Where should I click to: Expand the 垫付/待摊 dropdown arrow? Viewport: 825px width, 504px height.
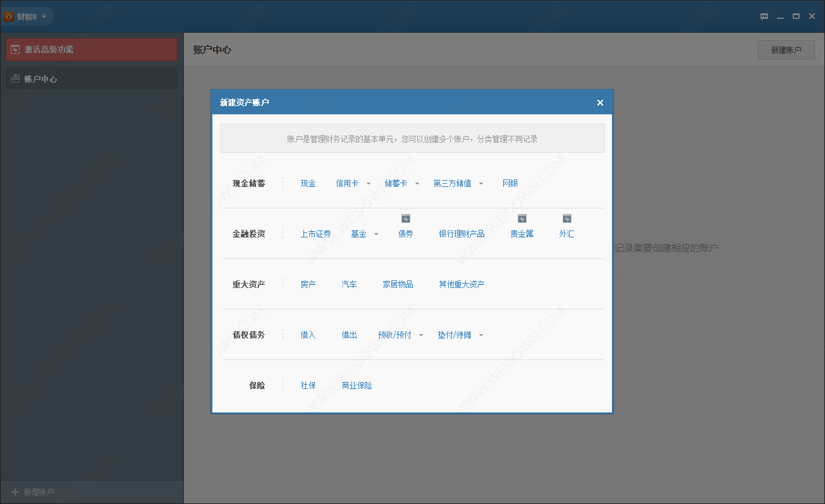(x=481, y=335)
